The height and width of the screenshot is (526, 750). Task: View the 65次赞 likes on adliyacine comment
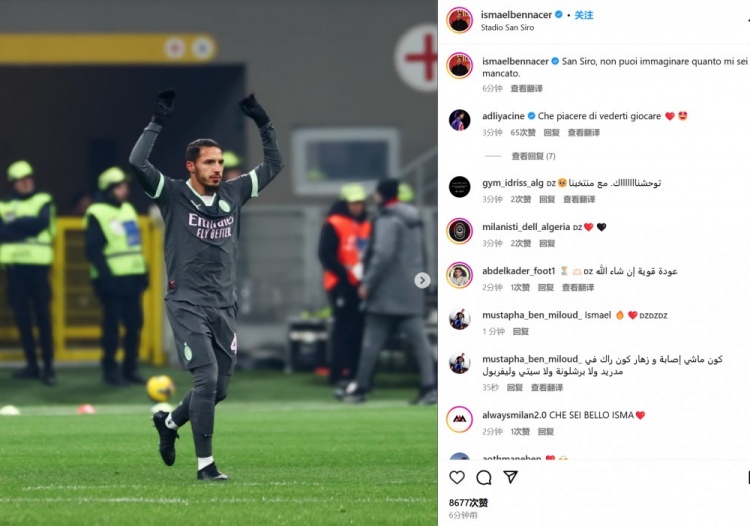tap(523, 132)
